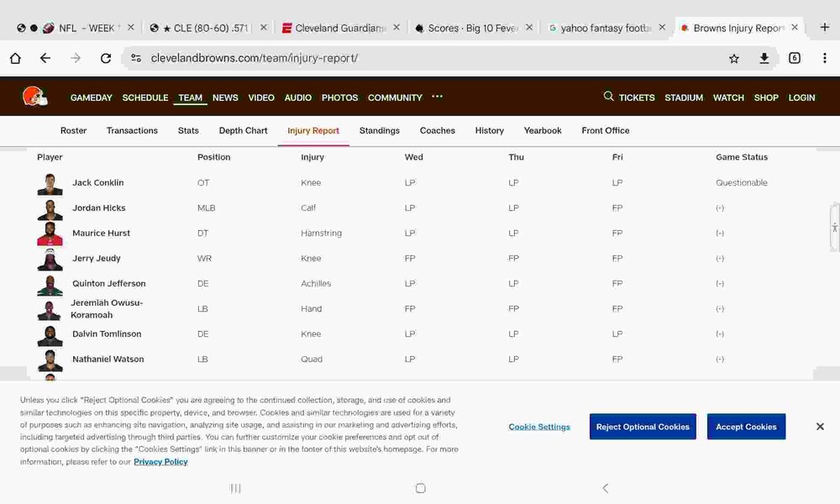Go to the Transactions sub-tab

coord(132,130)
